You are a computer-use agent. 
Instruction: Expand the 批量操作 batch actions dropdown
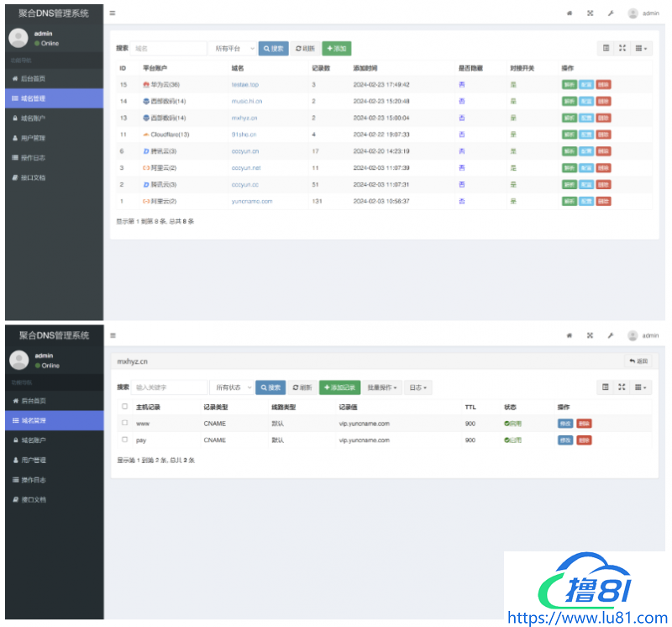[x=383, y=387]
